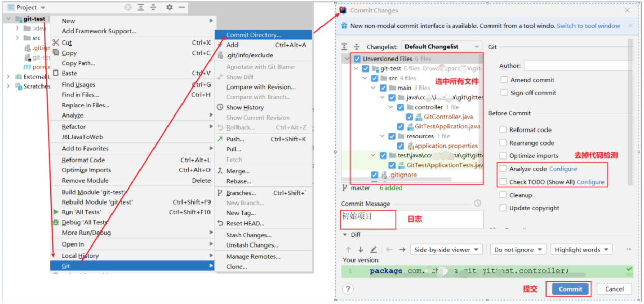Collapse the Diff section
This screenshot has height=304, width=644.
tap(345, 234)
